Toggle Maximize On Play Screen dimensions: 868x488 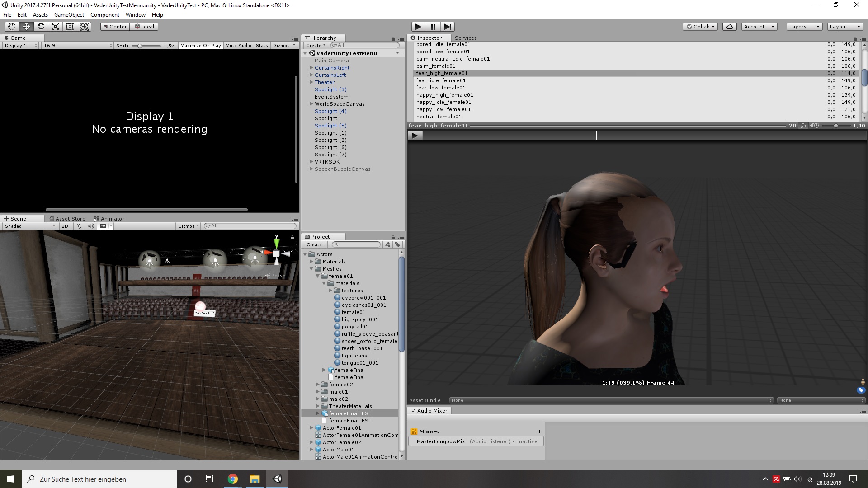[201, 46]
